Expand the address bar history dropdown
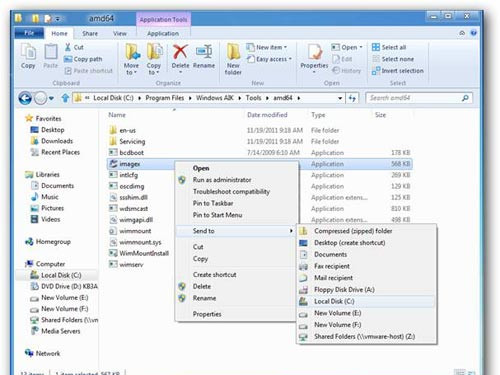This screenshot has width=500, height=375. point(340,98)
